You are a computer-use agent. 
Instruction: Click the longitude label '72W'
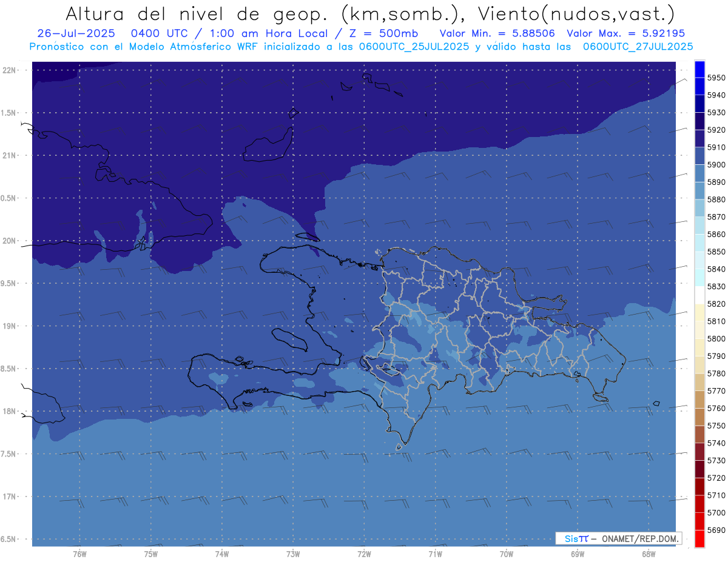tap(365, 554)
